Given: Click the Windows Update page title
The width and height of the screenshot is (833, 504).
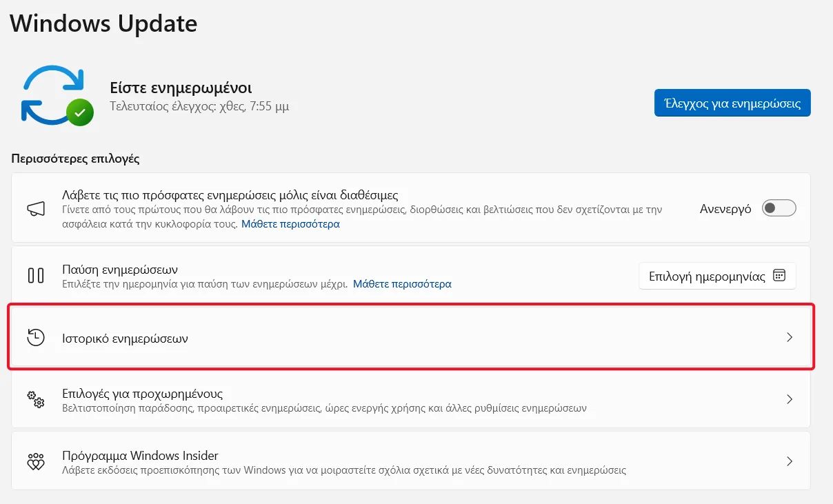Looking at the screenshot, I should pyautogui.click(x=103, y=23).
